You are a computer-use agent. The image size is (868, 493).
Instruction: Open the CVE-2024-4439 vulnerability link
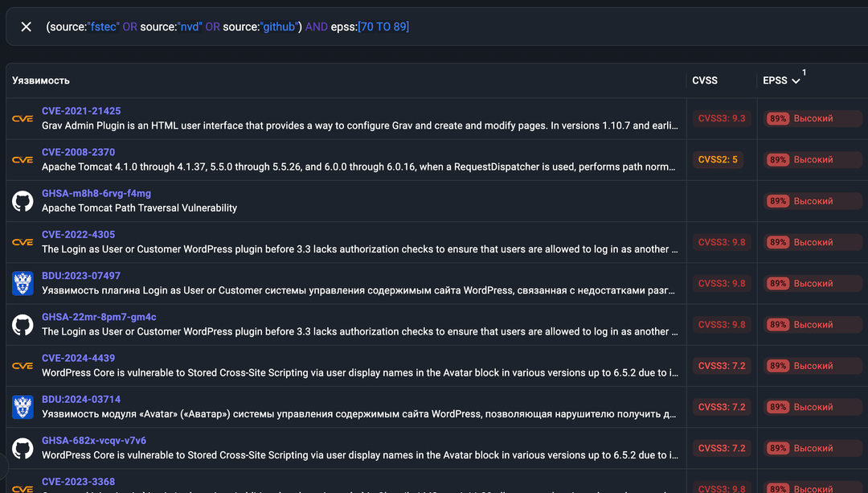(78, 358)
